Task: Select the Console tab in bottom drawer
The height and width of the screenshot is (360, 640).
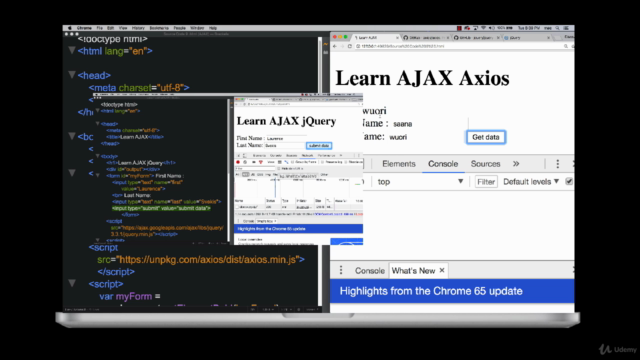Action: click(x=369, y=271)
